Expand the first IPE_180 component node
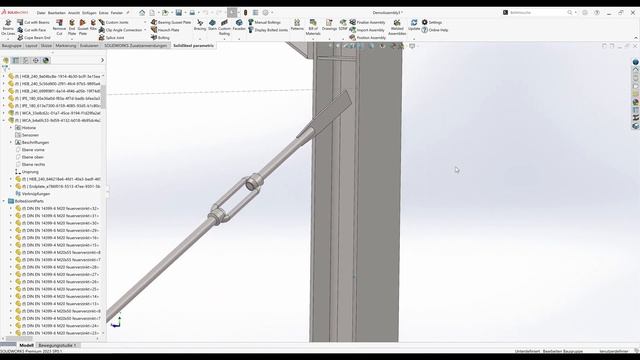This screenshot has width=640, height=360. [x=4, y=98]
